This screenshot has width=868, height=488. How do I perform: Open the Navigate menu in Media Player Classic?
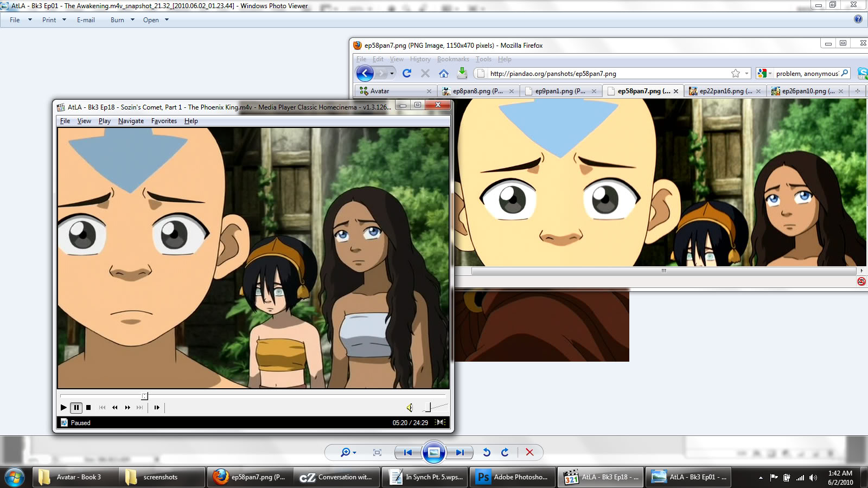[131, 121]
